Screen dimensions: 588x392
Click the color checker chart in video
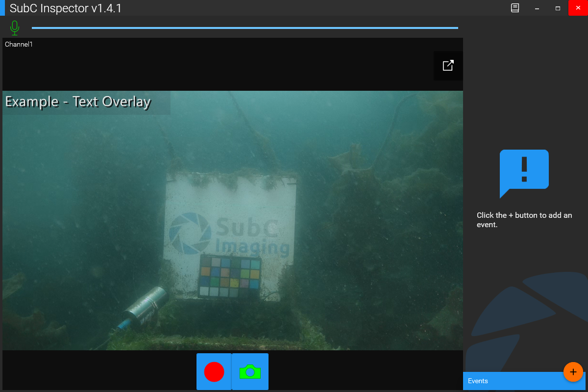pyautogui.click(x=230, y=277)
